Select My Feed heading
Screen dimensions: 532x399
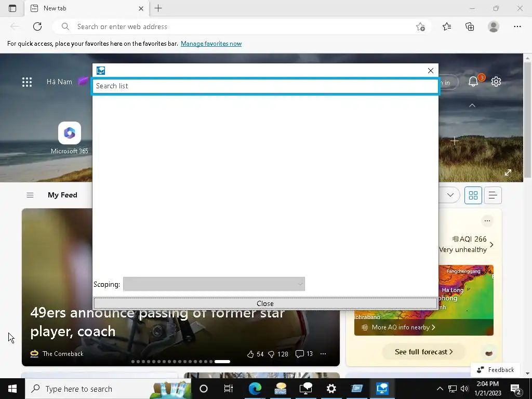(62, 195)
